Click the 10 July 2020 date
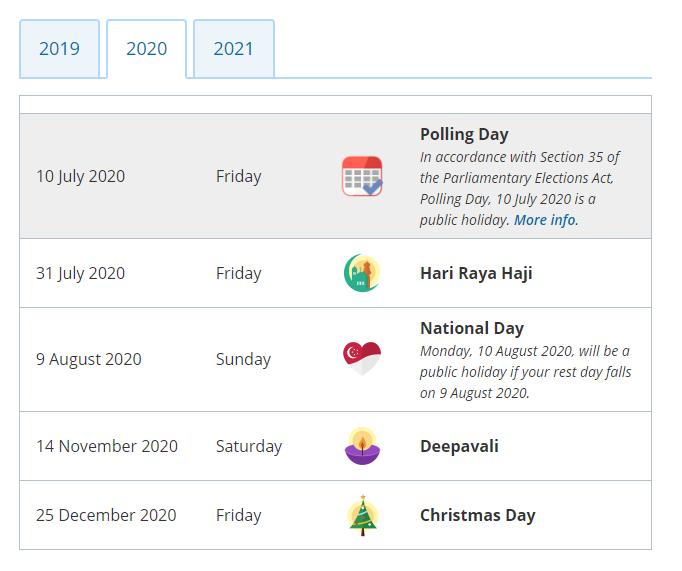This screenshot has height=571, width=682. [80, 177]
